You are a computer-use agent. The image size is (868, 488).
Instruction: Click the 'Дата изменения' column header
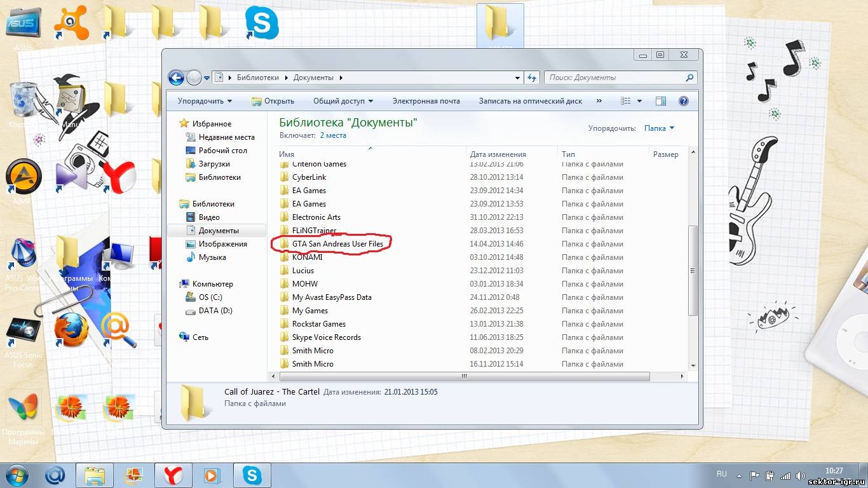512,154
